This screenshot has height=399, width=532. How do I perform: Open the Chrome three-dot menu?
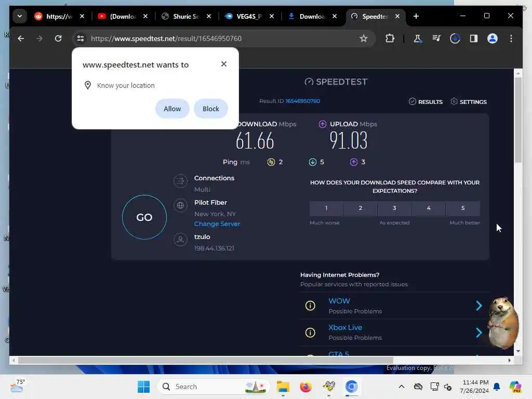[x=511, y=38]
